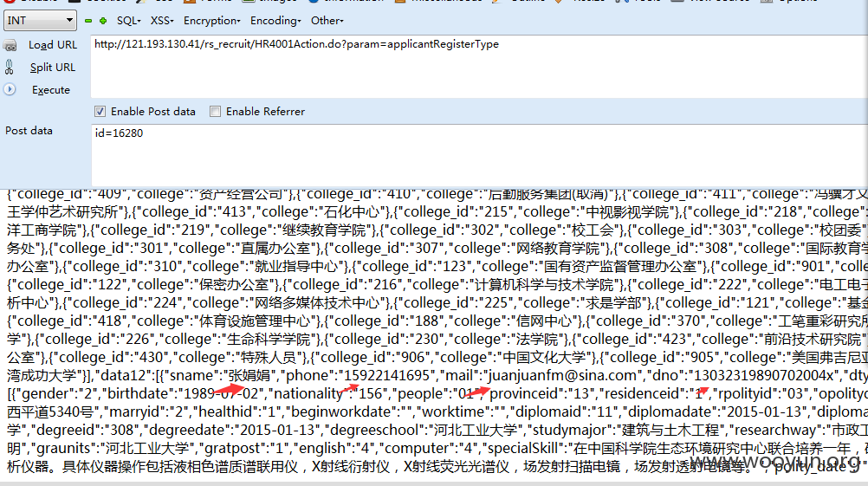Open the Other menu
This screenshot has width=868, height=486.
(x=327, y=21)
